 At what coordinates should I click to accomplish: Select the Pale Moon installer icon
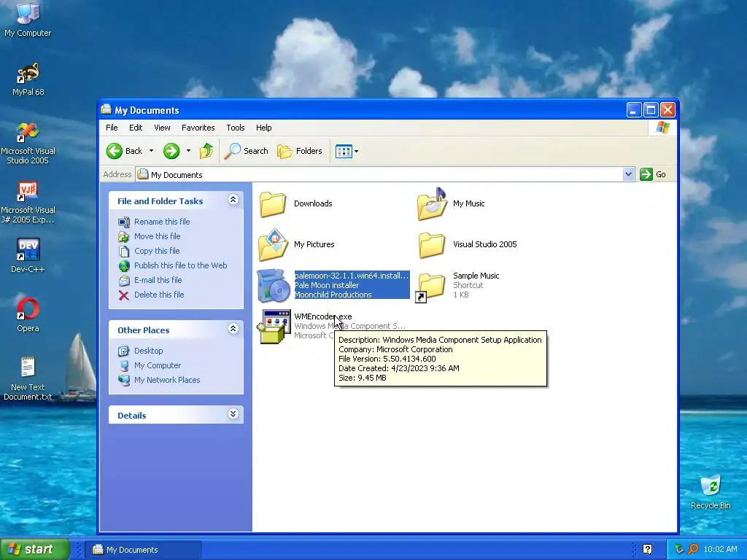[274, 286]
